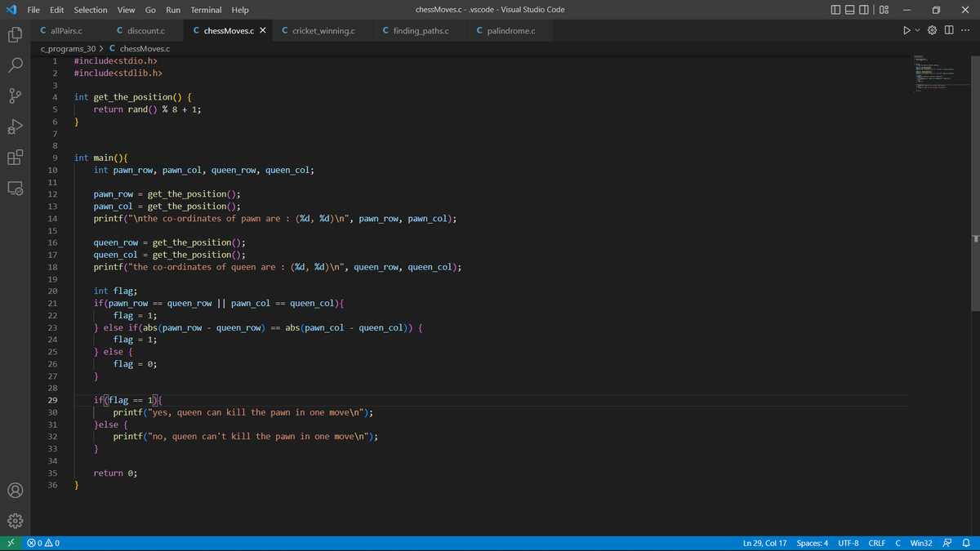Click the gear icon in editor title bar
The width and height of the screenshot is (980, 551).
(933, 31)
